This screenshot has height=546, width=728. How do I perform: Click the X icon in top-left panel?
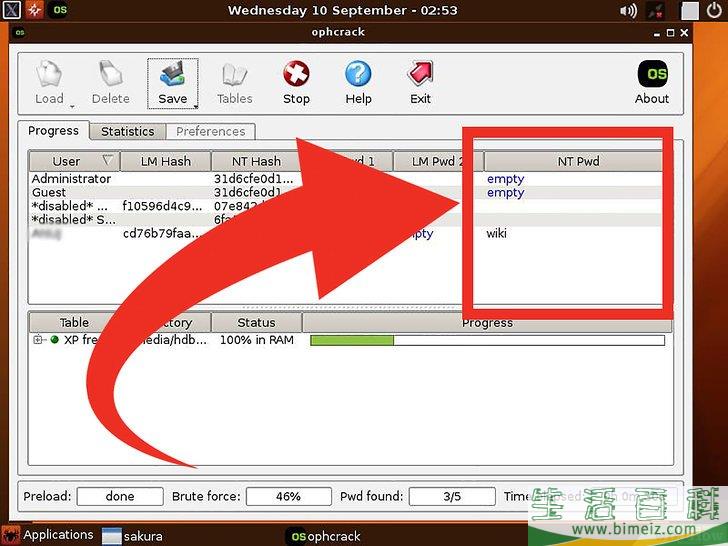coord(11,10)
